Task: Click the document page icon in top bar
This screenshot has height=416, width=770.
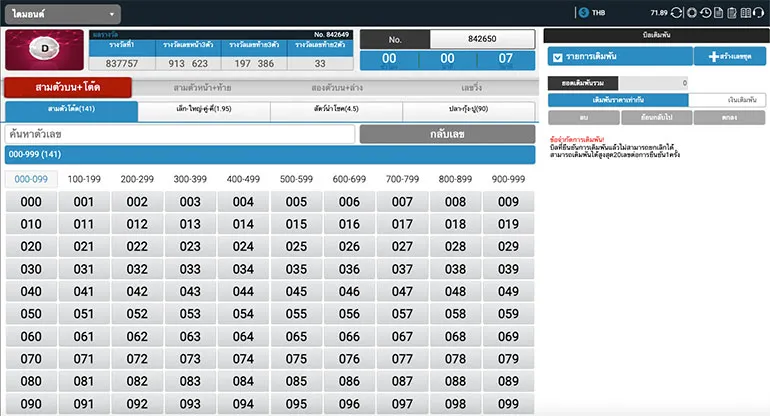Action: click(x=719, y=12)
